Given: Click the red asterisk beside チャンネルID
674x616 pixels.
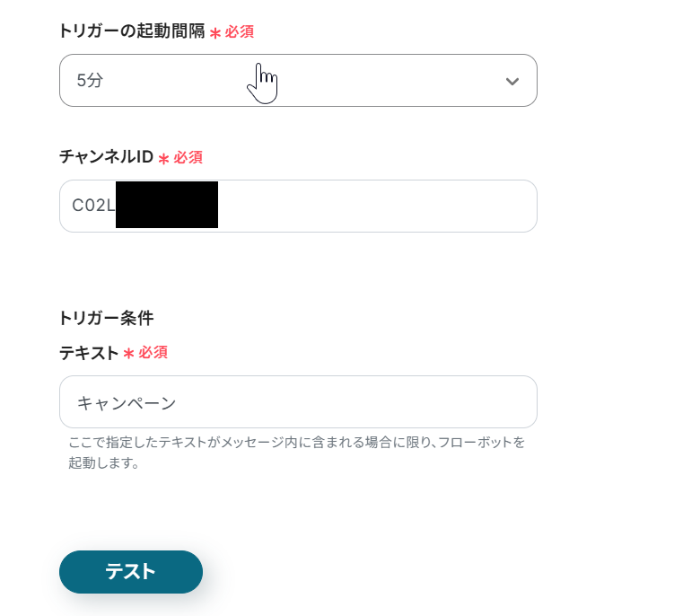Looking at the screenshot, I should click(163, 159).
